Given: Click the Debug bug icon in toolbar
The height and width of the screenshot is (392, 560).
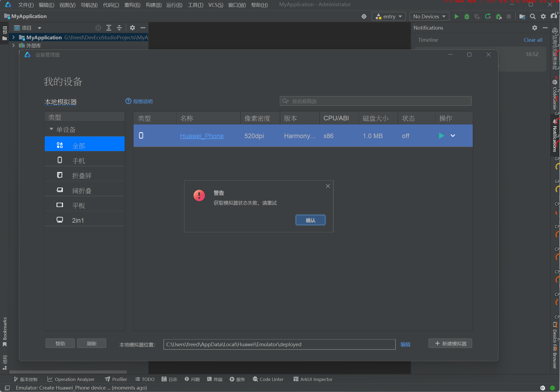Looking at the screenshot, I should (467, 16).
